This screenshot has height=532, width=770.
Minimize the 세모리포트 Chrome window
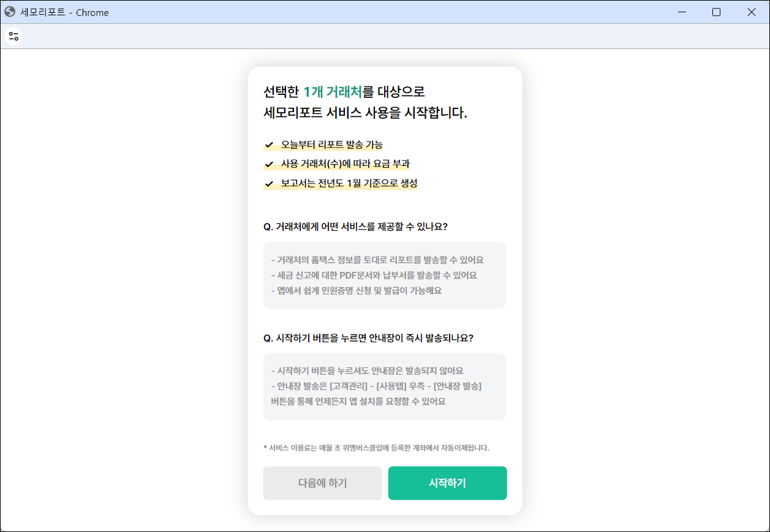pos(681,12)
